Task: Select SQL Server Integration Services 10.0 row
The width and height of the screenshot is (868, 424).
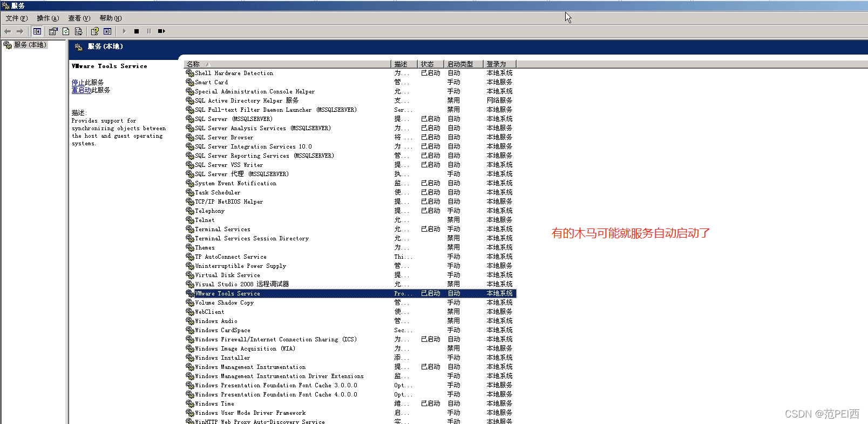Action: (x=350, y=146)
